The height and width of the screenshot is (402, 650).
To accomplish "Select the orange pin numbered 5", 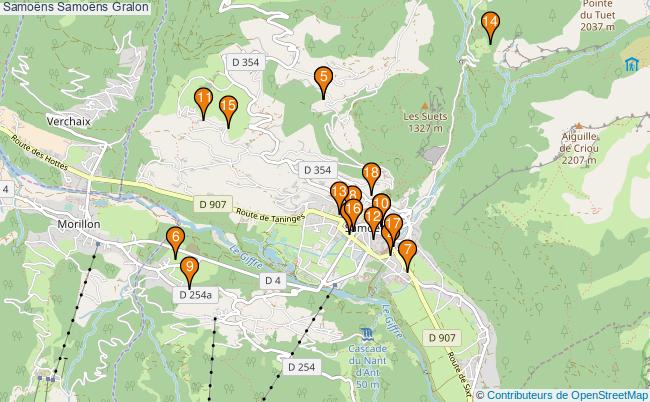I will click(323, 82).
